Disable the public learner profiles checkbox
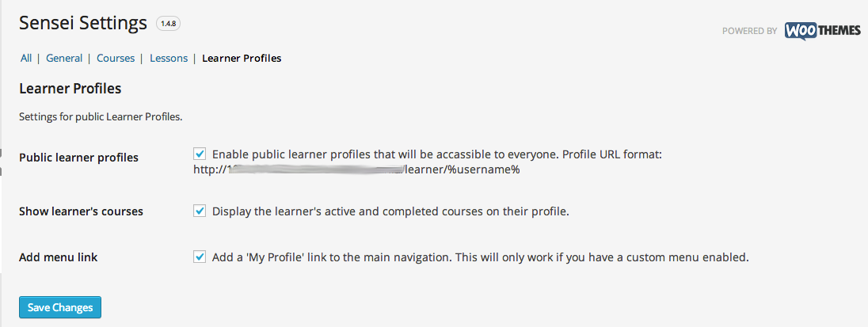Viewport: 868px width, 327px height. click(x=200, y=154)
